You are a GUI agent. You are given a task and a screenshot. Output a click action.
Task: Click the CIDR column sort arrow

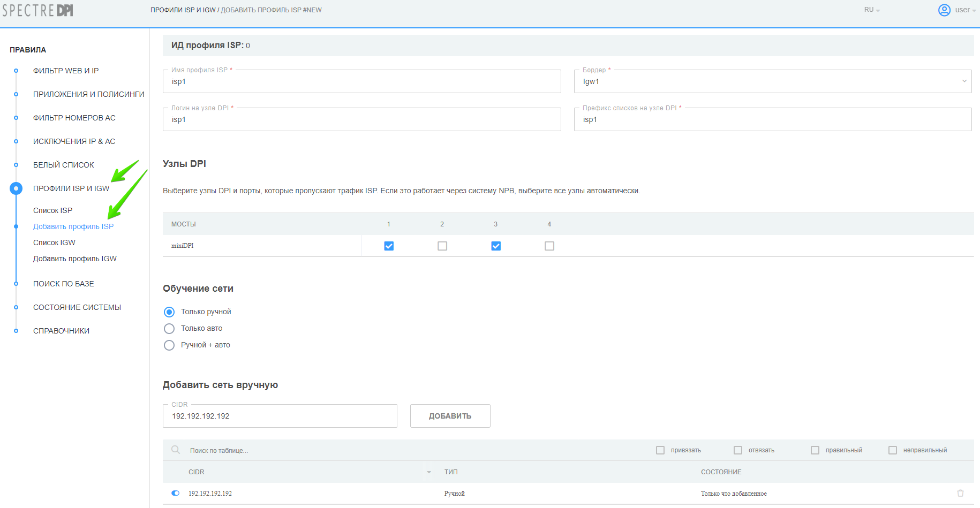(x=429, y=472)
